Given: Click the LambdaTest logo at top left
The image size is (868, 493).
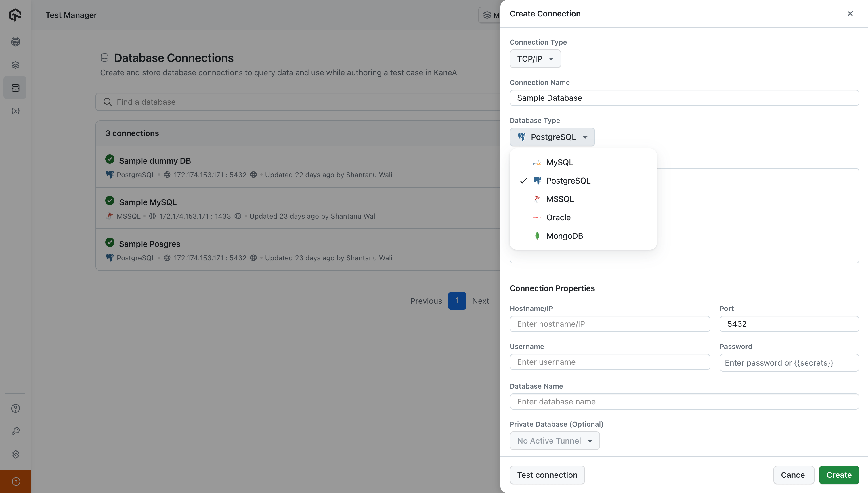Looking at the screenshot, I should click(15, 15).
